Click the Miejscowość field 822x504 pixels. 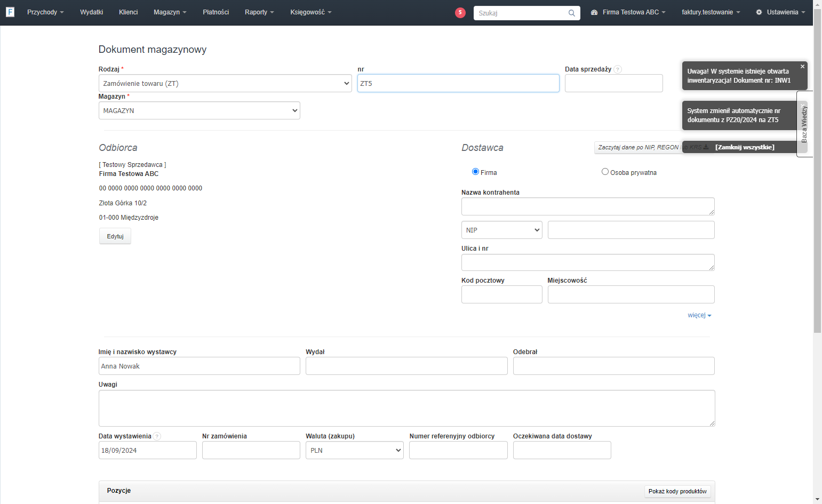click(631, 294)
